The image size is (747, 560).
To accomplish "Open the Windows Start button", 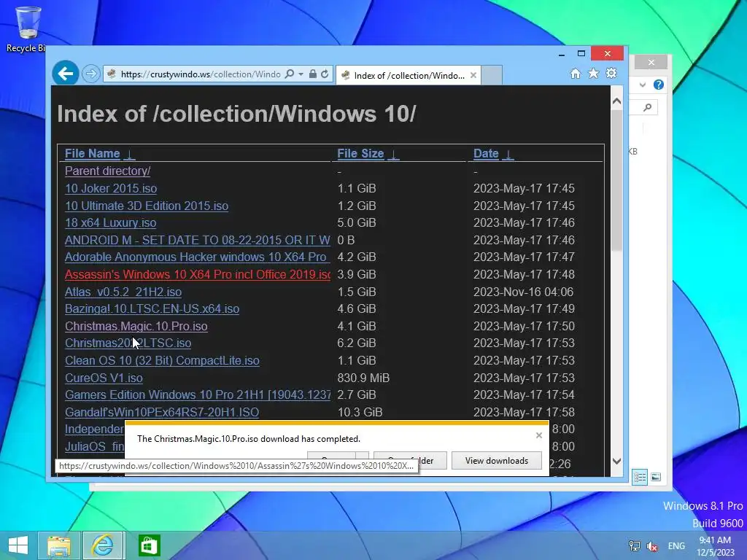I will coord(18,545).
